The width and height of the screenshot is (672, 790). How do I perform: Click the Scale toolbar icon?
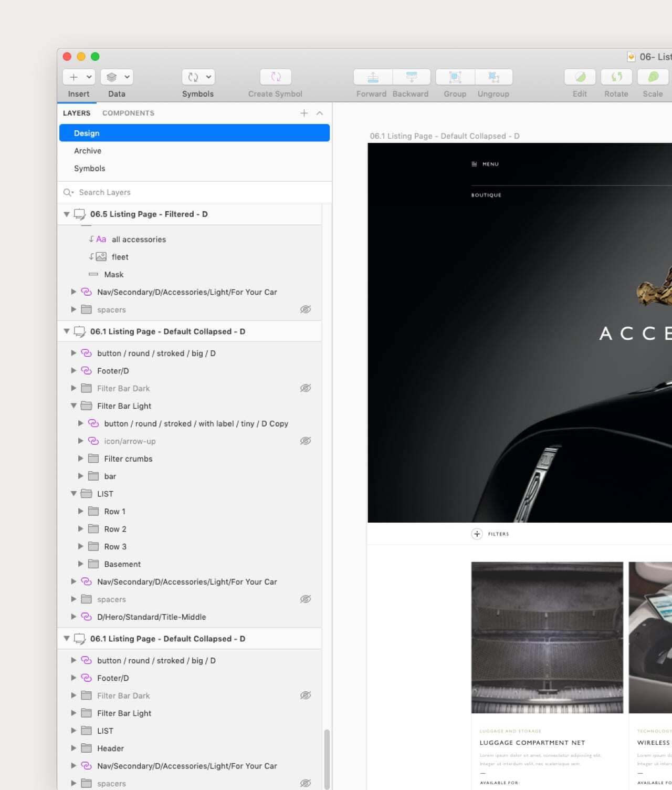point(653,77)
